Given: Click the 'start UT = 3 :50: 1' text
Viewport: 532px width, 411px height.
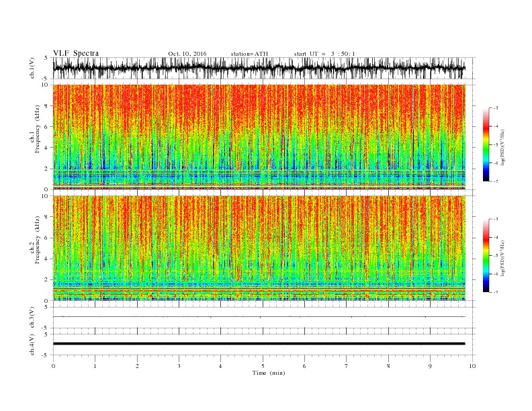Looking at the screenshot, I should 324,54.
